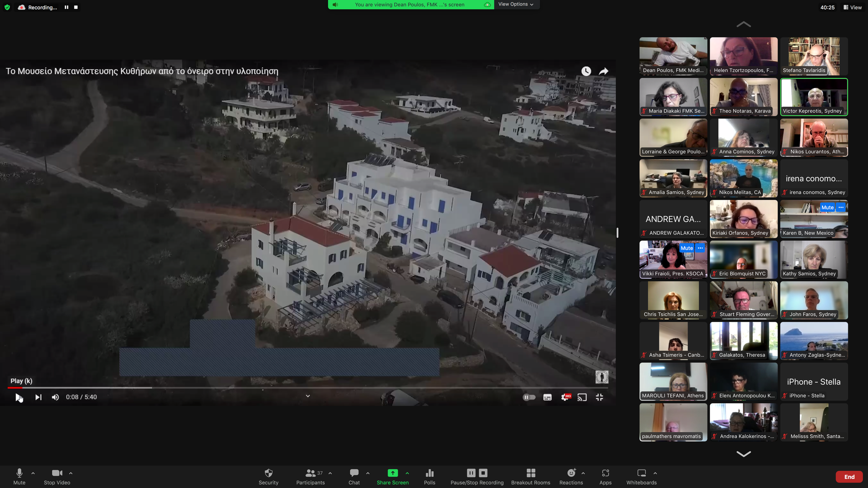868x488 pixels.
Task: Click the red End meeting button
Action: (x=849, y=477)
